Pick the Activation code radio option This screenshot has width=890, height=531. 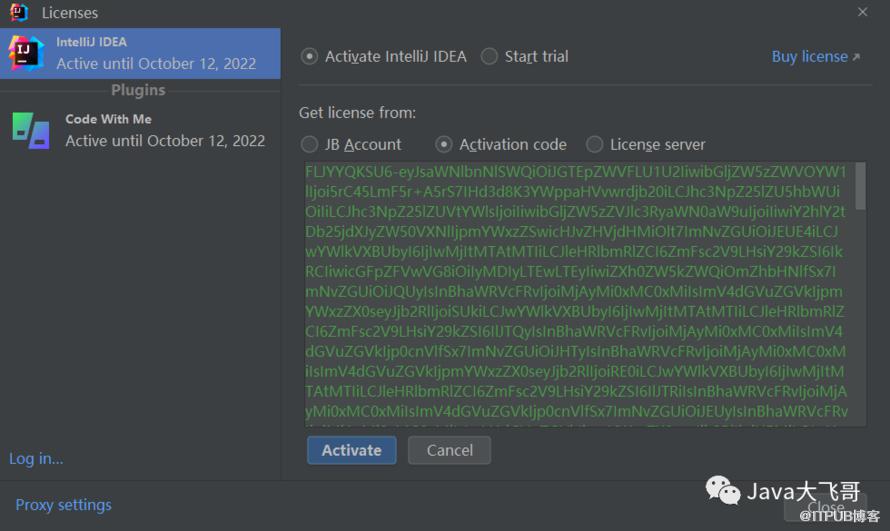(x=444, y=144)
